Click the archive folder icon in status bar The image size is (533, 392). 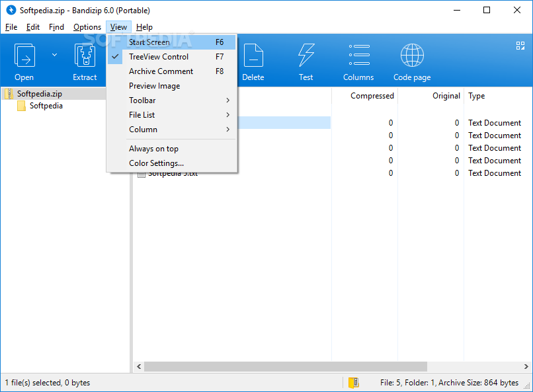[x=354, y=383]
